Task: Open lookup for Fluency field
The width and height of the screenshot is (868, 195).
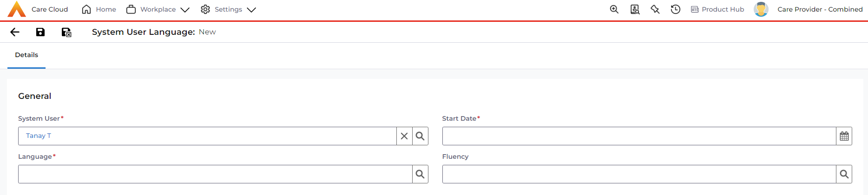Action: click(844, 174)
